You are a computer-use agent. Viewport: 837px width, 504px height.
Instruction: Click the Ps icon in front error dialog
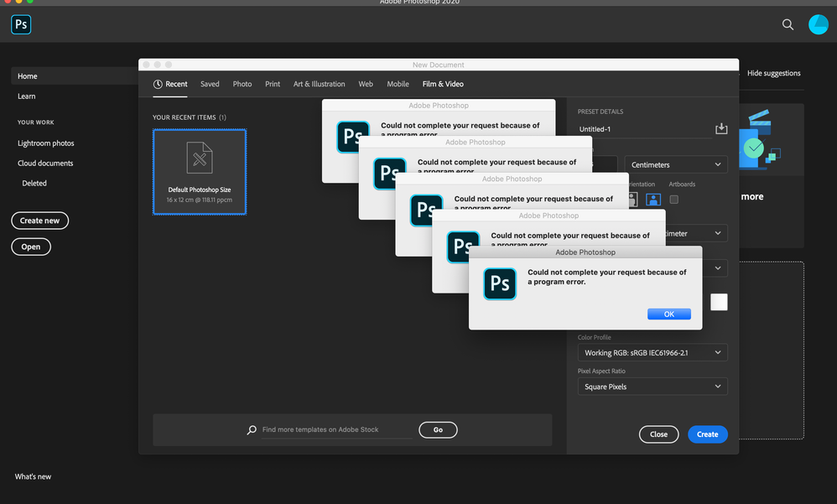point(500,284)
